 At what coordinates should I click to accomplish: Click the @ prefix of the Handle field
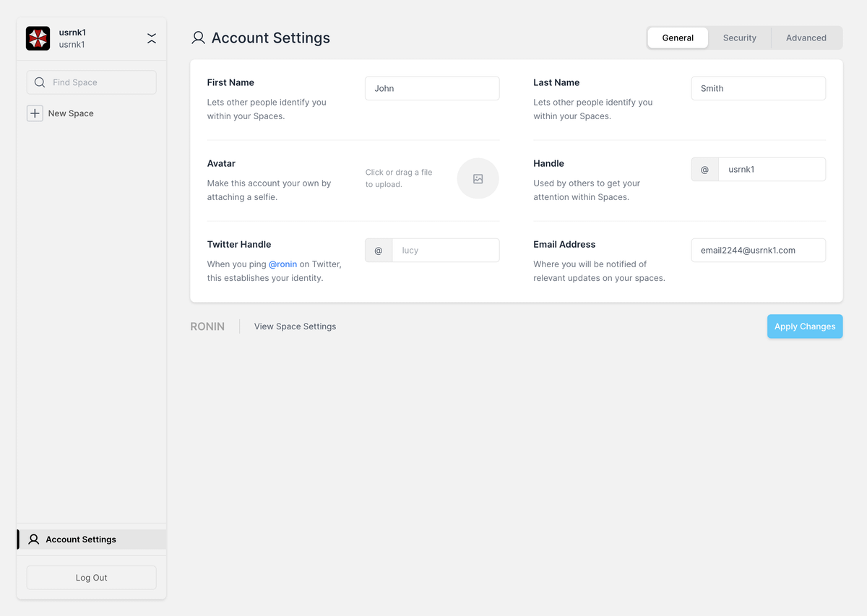[x=704, y=170]
